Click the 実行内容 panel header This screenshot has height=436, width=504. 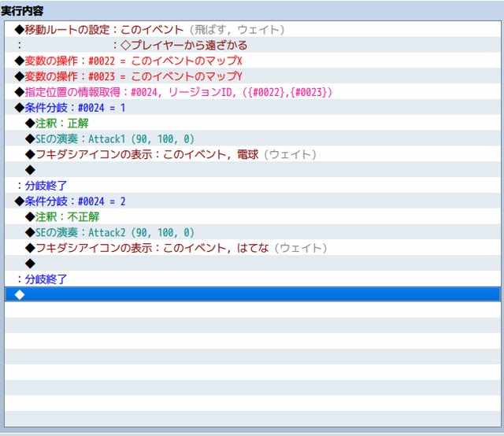(x=22, y=11)
